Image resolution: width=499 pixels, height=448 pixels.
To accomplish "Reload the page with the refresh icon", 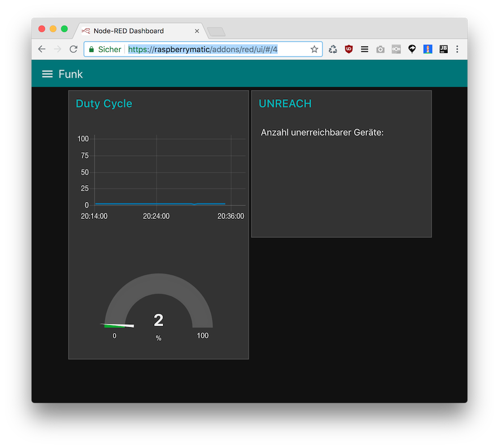I will click(x=73, y=49).
